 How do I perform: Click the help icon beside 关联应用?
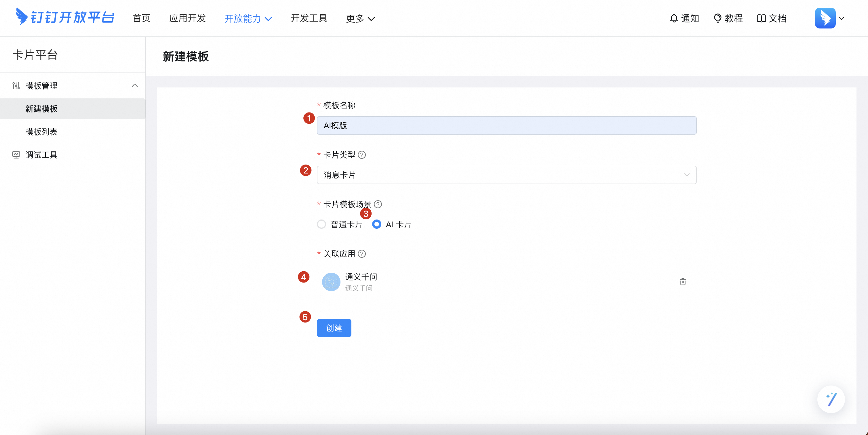(361, 254)
